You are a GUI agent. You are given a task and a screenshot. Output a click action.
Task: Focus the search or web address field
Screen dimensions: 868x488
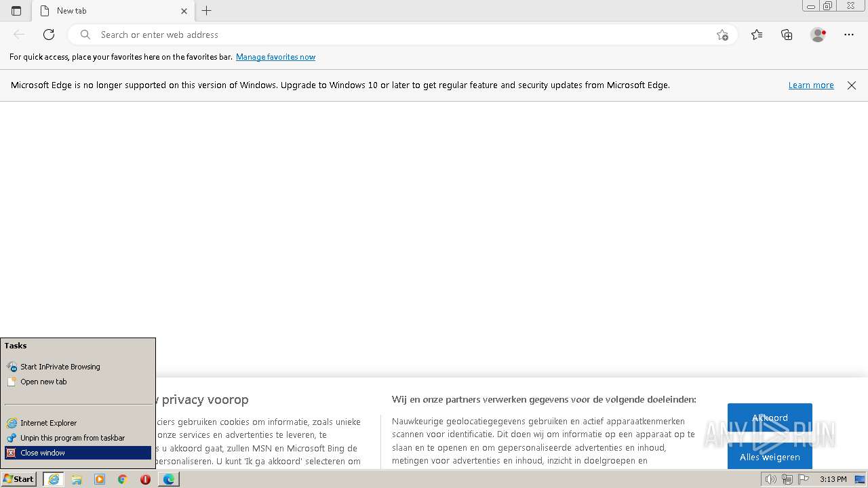click(403, 35)
